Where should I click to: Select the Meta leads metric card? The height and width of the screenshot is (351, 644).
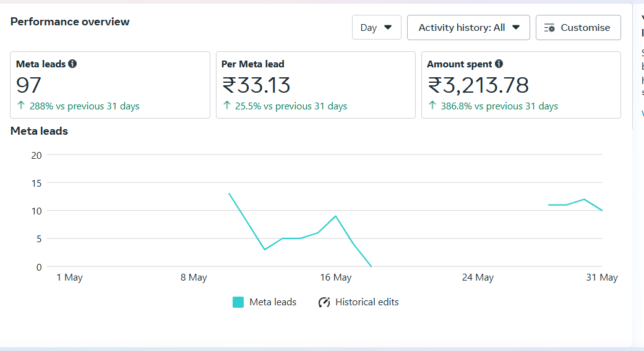point(110,85)
